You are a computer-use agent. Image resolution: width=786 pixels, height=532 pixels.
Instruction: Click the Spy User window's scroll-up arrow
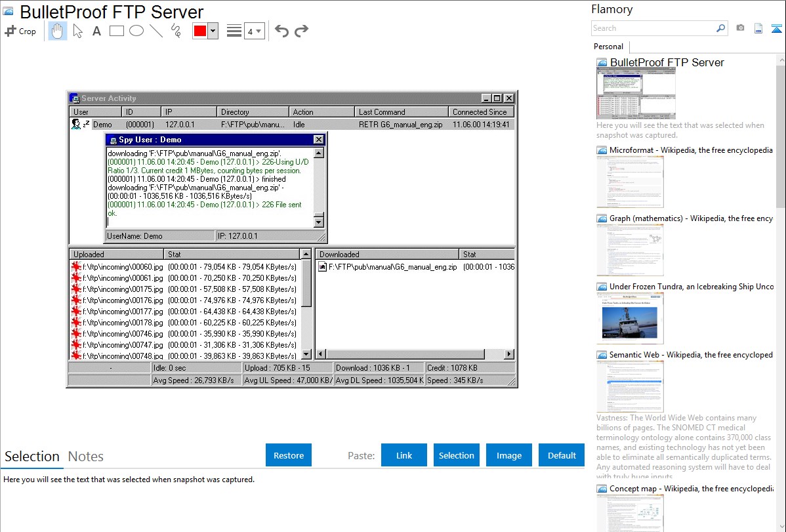pyautogui.click(x=319, y=152)
